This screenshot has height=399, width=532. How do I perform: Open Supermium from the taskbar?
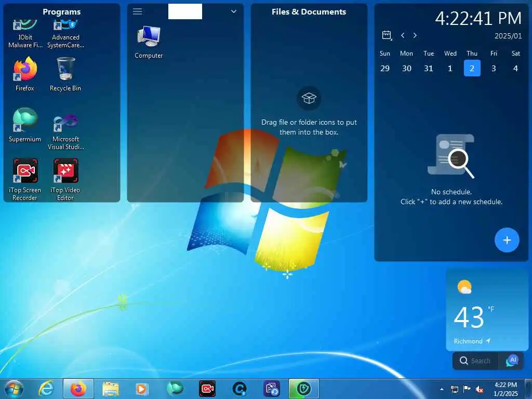coord(175,389)
